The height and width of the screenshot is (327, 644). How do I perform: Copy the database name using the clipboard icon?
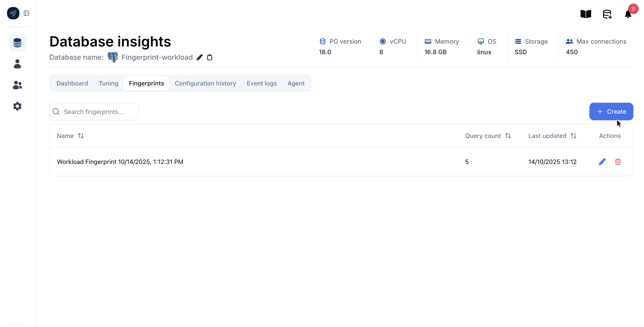210,57
